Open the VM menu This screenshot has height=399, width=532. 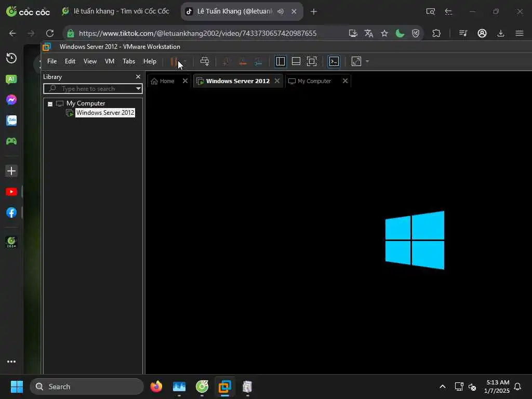coord(110,61)
